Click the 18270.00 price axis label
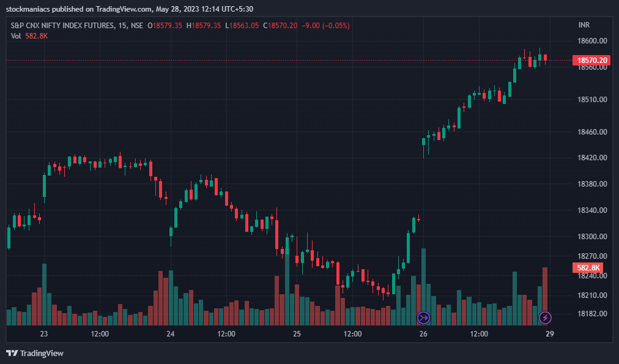Screen dimensions: 619x364 pos(592,256)
